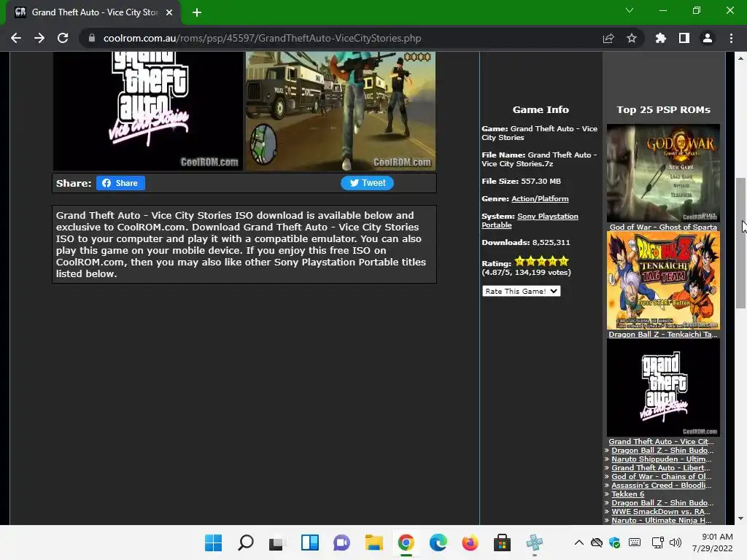This screenshot has width=747, height=560.
Task: Open Teams Chat on taskbar
Action: 341,542
